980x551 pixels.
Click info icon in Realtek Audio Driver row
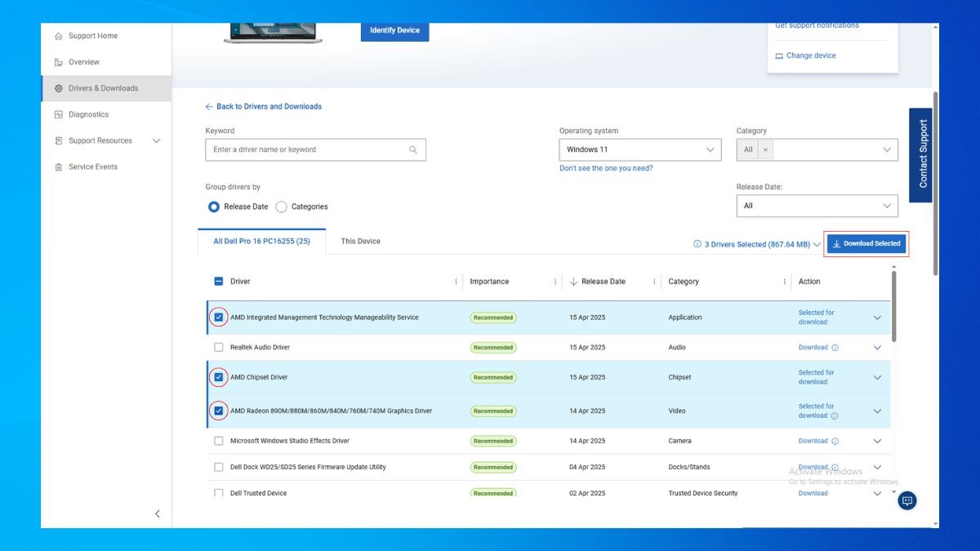tap(835, 348)
